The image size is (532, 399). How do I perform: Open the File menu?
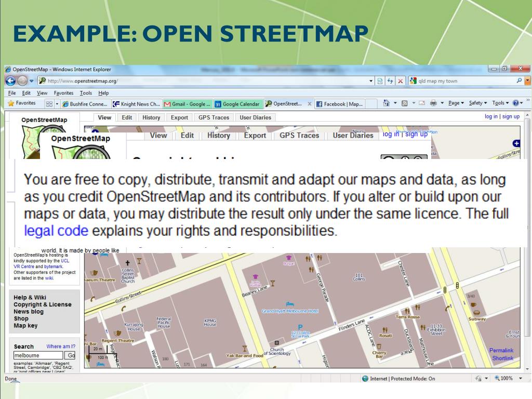point(12,92)
